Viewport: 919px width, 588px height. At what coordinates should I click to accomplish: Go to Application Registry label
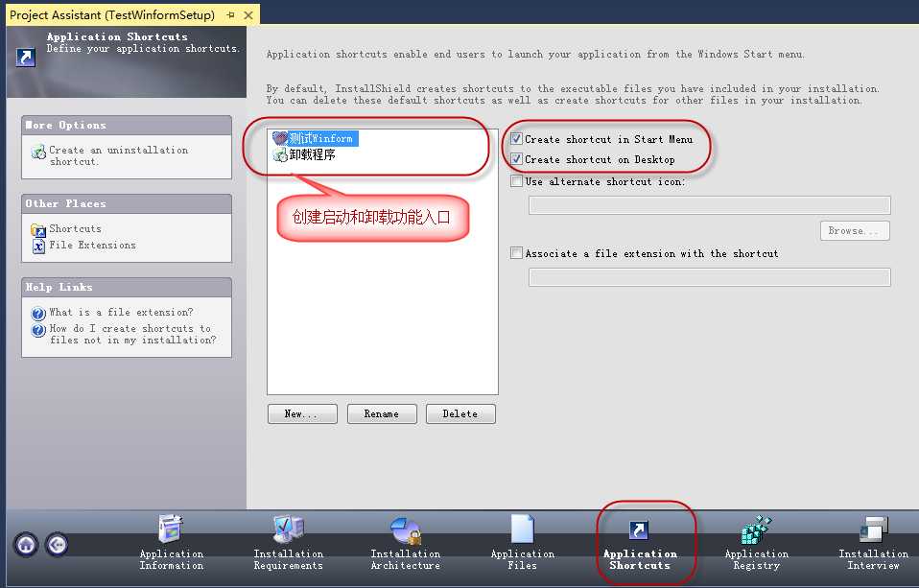(756, 560)
